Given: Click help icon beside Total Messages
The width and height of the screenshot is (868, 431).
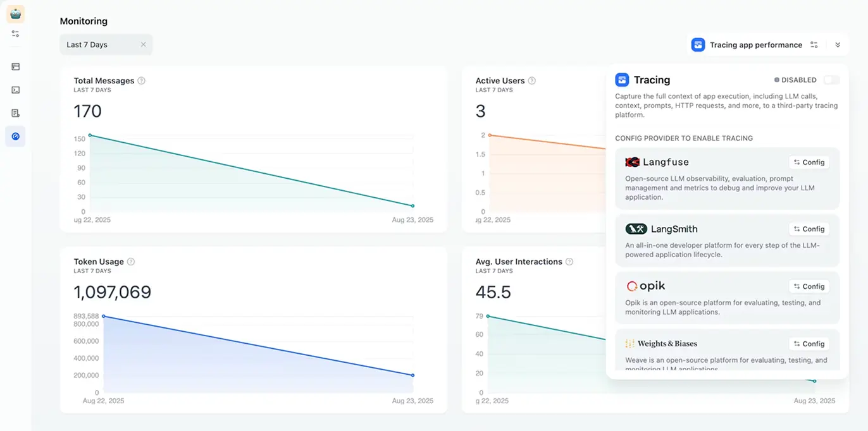Looking at the screenshot, I should click(142, 81).
